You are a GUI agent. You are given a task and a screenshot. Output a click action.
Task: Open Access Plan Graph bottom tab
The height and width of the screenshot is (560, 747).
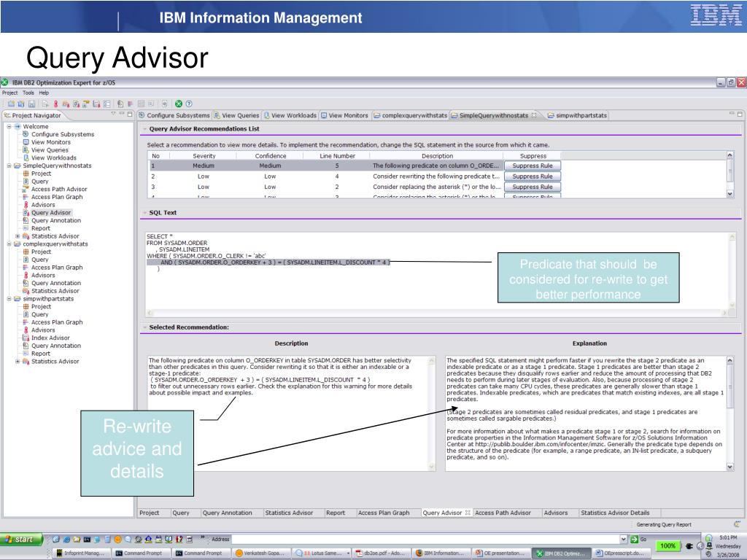tap(384, 513)
